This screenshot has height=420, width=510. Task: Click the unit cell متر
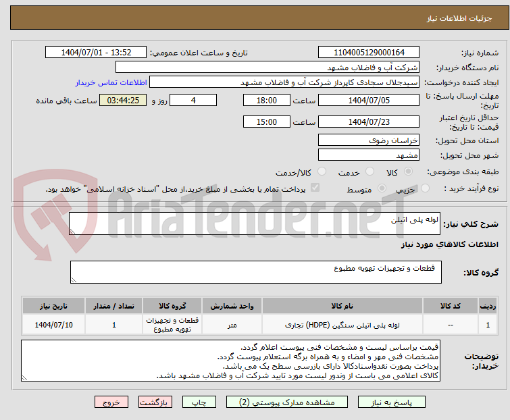[x=232, y=325]
